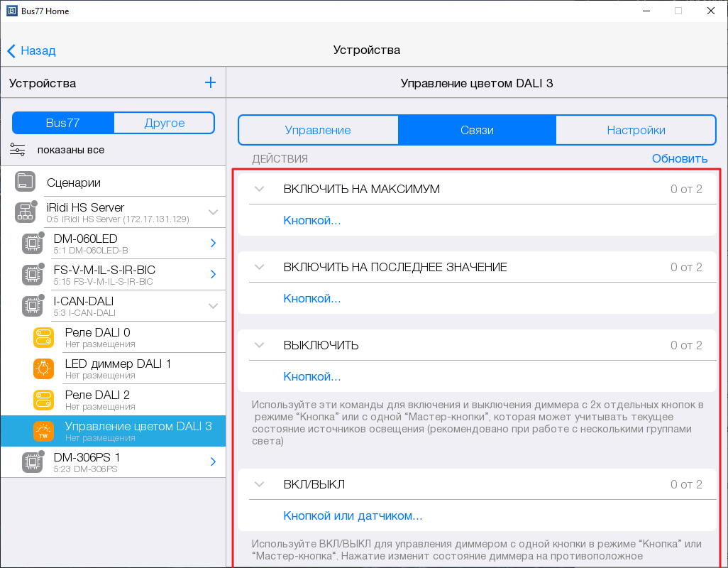Go back using the Назад button
This screenshot has height=568, width=728.
click(32, 50)
